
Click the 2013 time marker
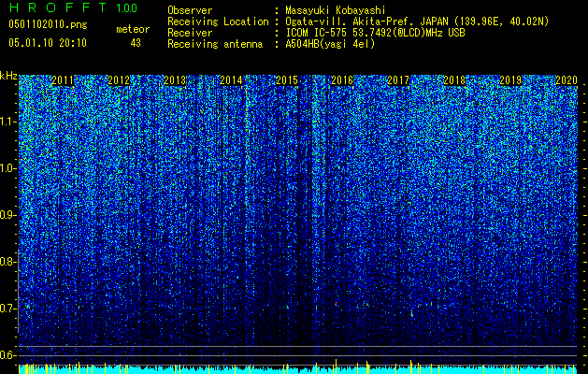point(175,80)
